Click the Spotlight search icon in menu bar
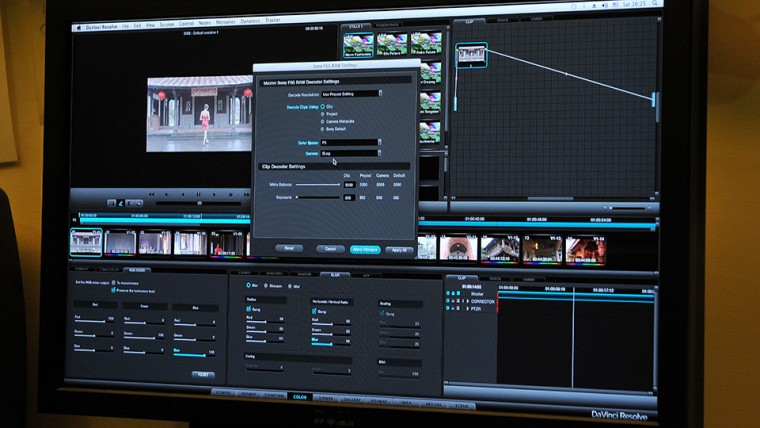760x428 pixels. tap(654, 3)
